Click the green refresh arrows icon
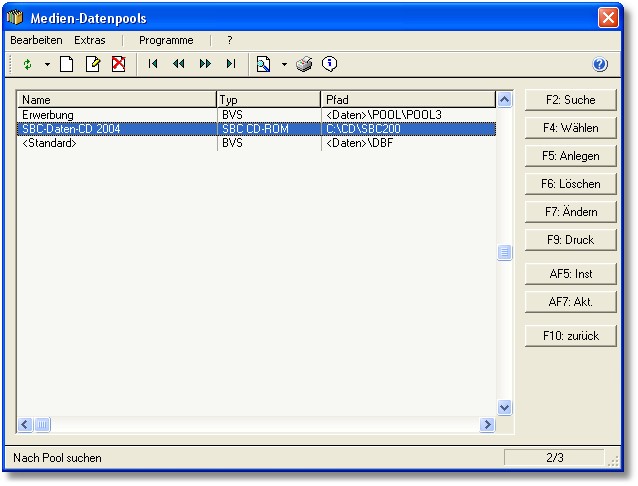This screenshot has width=638, height=486. point(28,64)
